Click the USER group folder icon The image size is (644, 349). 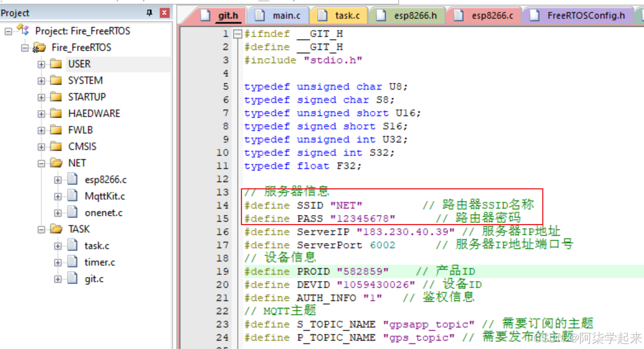tap(56, 64)
